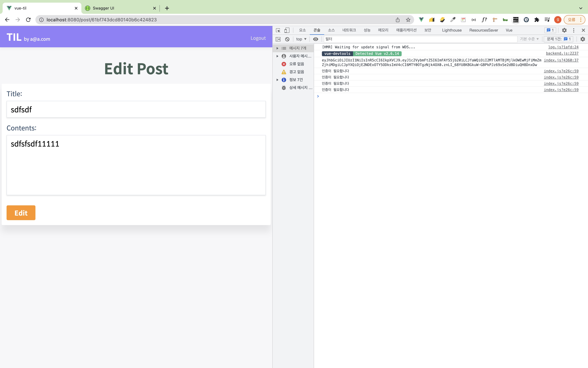The image size is (588, 368).
Task: Switch to the Lighthouse tab
Action: click(452, 30)
